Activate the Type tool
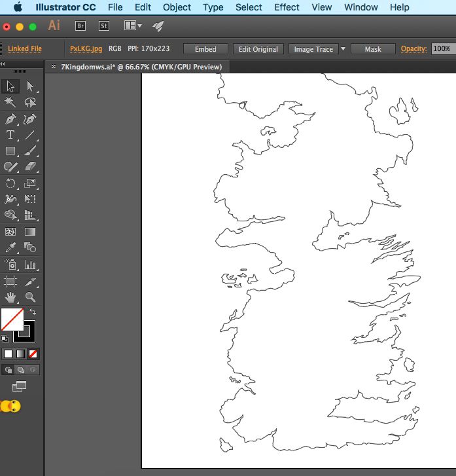This screenshot has height=476, width=456. [10, 134]
